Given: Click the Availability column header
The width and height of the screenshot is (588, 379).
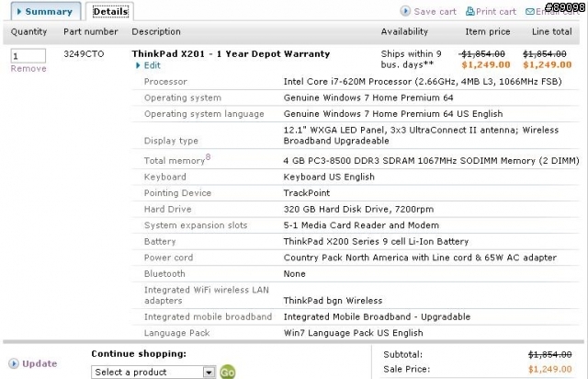Looking at the screenshot, I should [404, 31].
